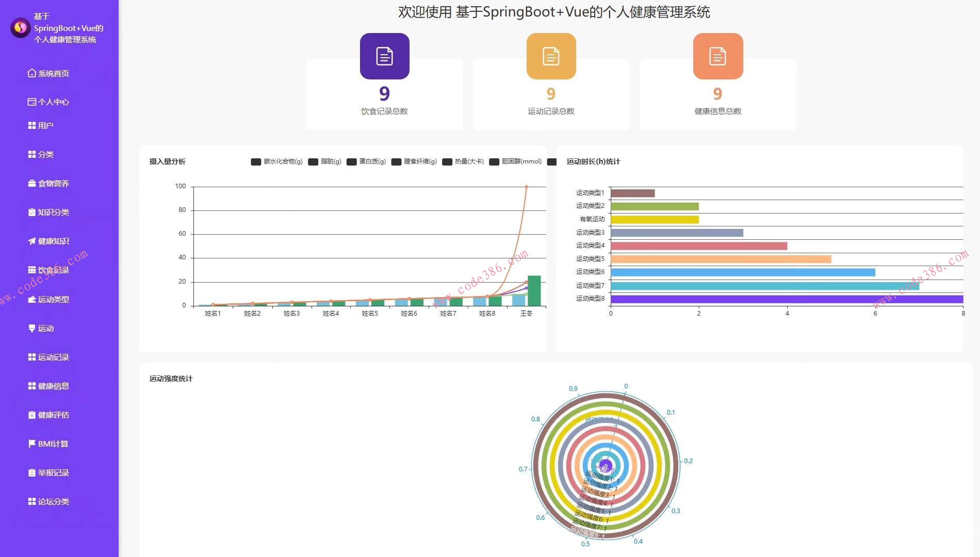Click the 健康信息总数 label

pos(718,111)
